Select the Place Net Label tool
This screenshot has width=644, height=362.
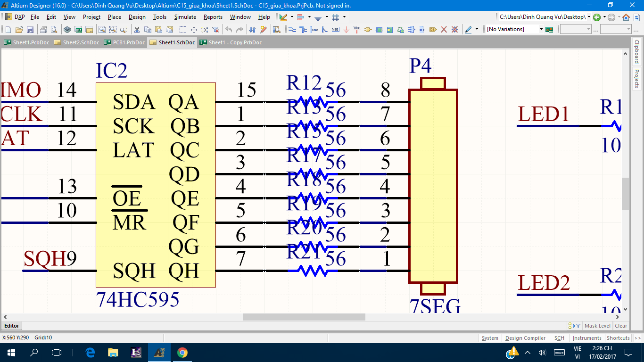(x=335, y=30)
